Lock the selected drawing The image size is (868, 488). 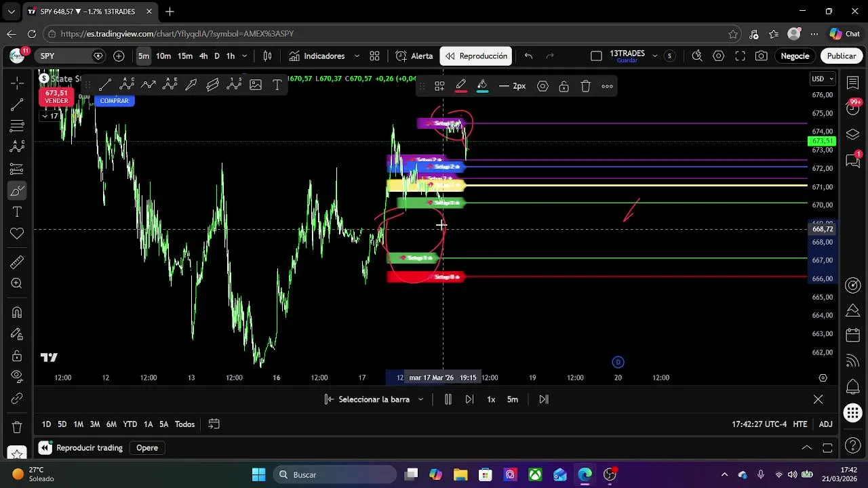click(564, 86)
